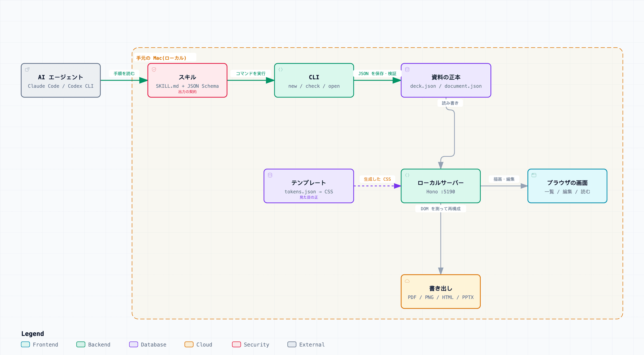Click the browser window icon in ブラウザの画面 node
This screenshot has height=355, width=644.
(534, 175)
